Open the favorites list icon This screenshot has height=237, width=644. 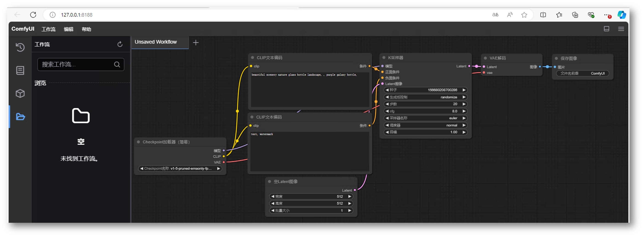tap(559, 15)
